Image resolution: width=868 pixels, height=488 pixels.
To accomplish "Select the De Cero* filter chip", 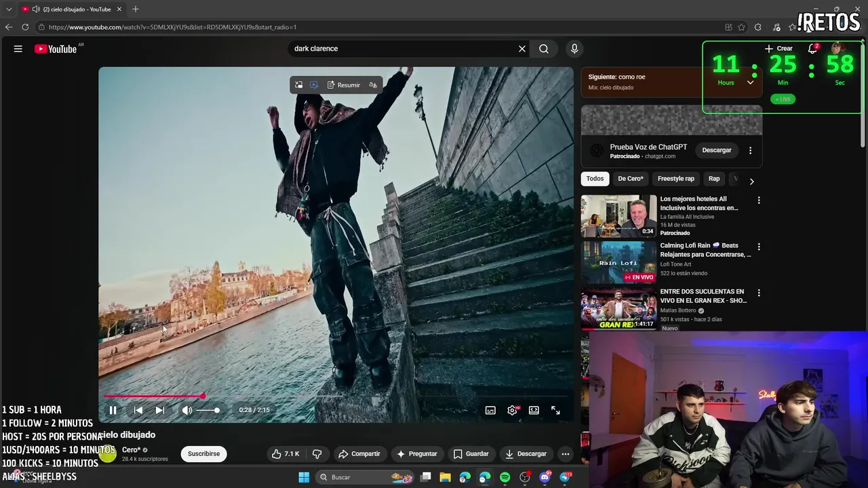I will (631, 179).
